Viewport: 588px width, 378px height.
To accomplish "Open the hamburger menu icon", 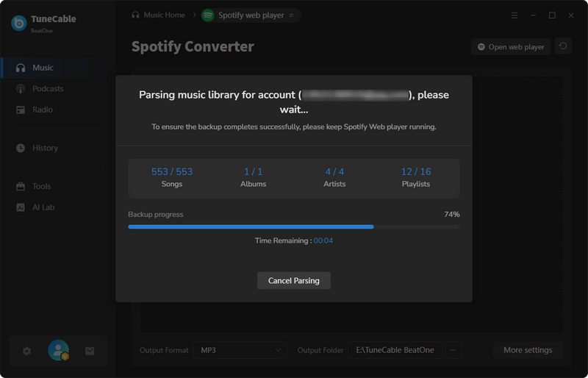I will 514,15.
